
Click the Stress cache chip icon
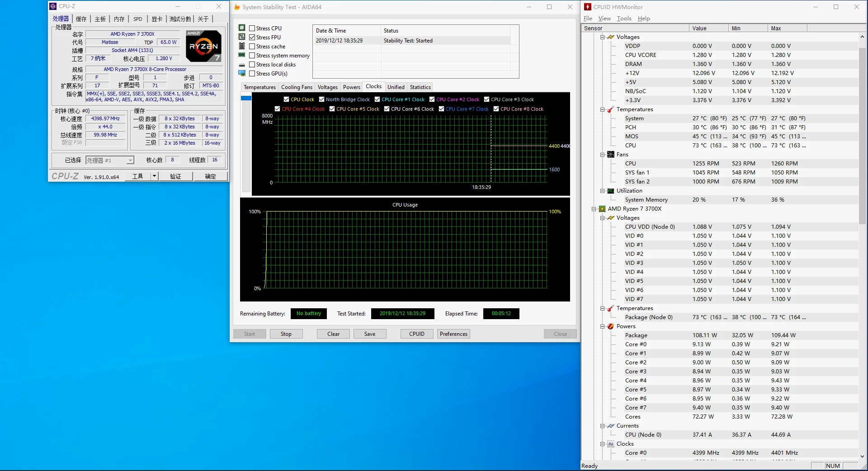(x=242, y=46)
